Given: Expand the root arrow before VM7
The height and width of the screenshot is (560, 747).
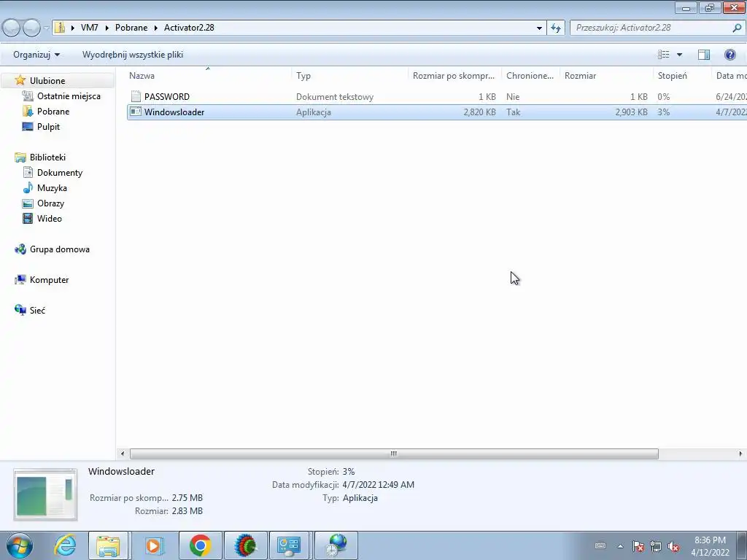Looking at the screenshot, I should click(72, 28).
